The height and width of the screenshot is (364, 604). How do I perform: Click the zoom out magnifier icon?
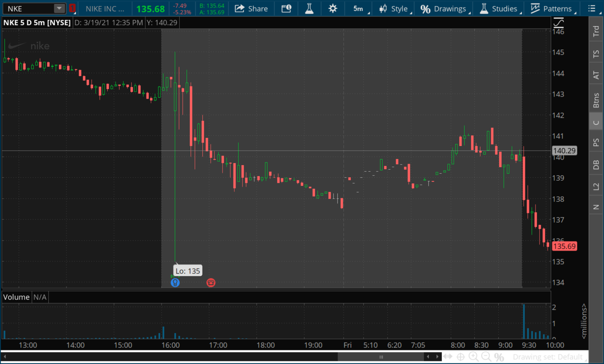pos(486,357)
